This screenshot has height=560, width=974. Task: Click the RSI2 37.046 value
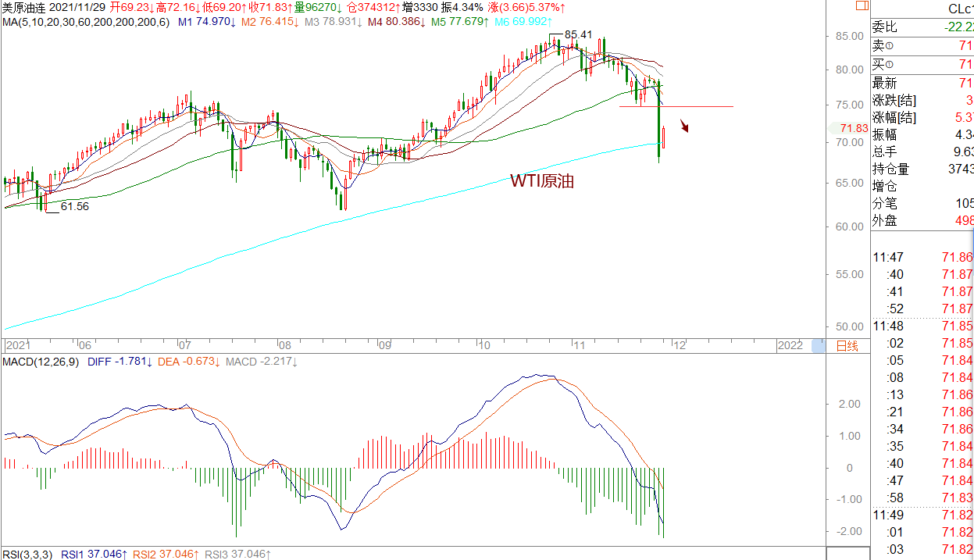coord(166,554)
